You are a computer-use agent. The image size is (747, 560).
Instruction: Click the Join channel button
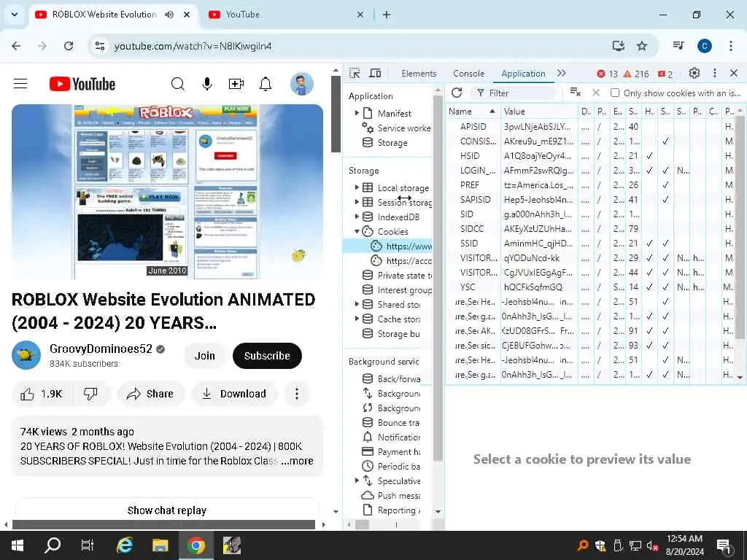pos(205,356)
